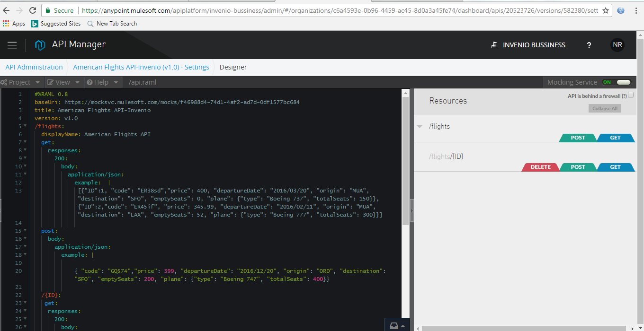Click the 'version: v1.0' line
644x331 pixels.
coord(56,118)
